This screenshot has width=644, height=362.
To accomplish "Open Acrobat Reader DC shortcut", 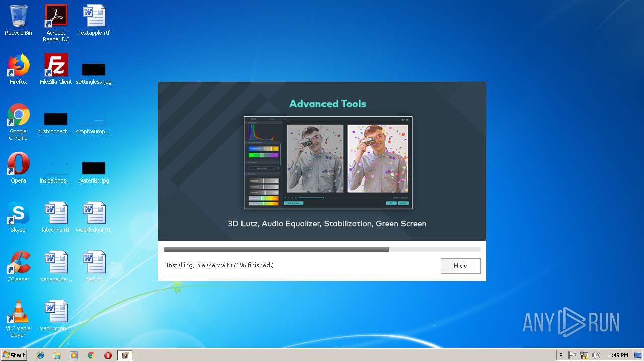I will pos(56,23).
